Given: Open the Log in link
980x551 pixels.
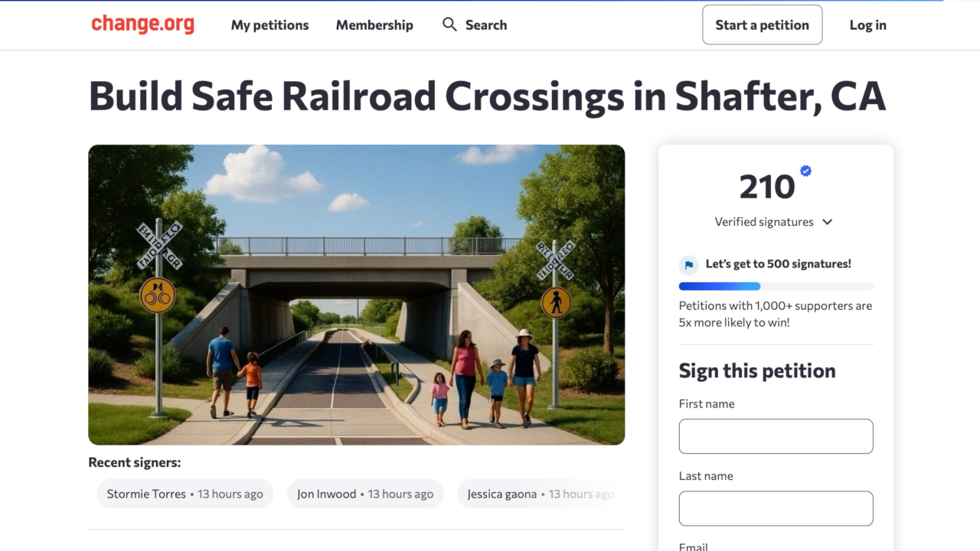Looking at the screenshot, I should pyautogui.click(x=867, y=25).
